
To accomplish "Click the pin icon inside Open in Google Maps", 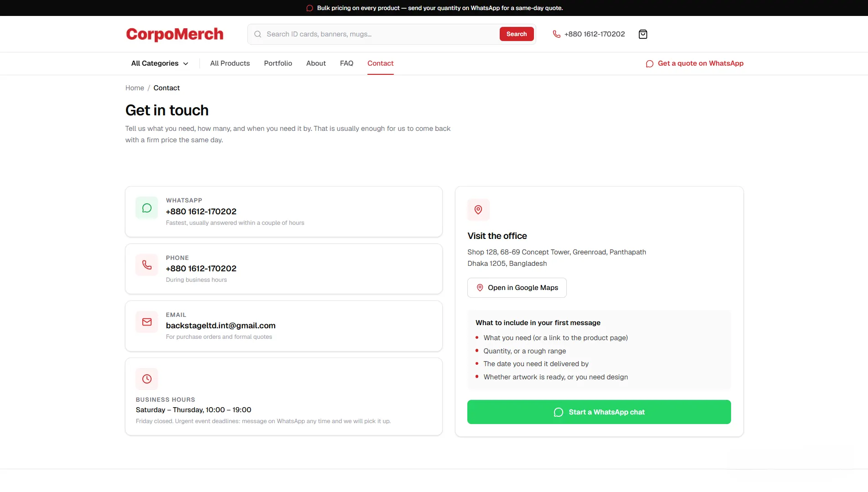I will (x=480, y=288).
